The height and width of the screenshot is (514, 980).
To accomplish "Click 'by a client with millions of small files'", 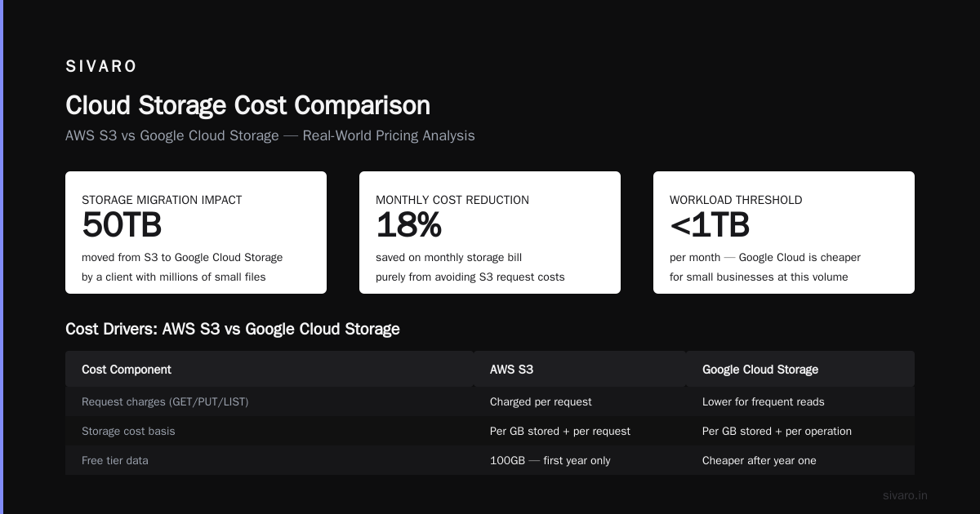I will (174, 277).
